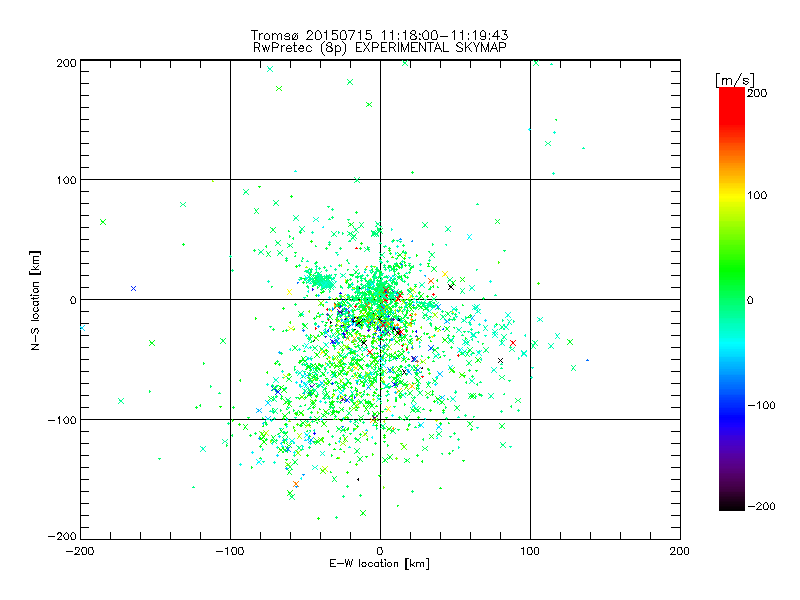Click the subtitle 'RwPretec (8p) EXPERIMENTAL SKYMAP'
Image resolution: width=800 pixels, height=600 pixels.
click(380, 48)
